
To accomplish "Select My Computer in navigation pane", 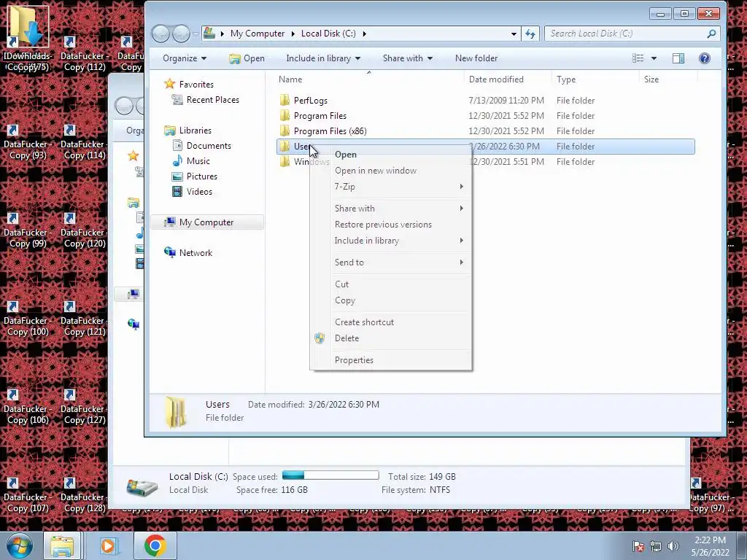I will coord(206,222).
